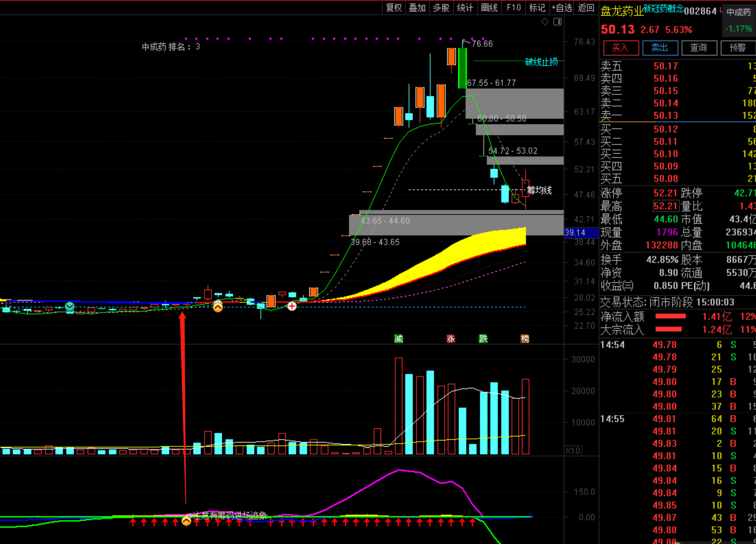Click the -1.17% sector change value
Screen dimensions: 756x544
click(x=738, y=29)
